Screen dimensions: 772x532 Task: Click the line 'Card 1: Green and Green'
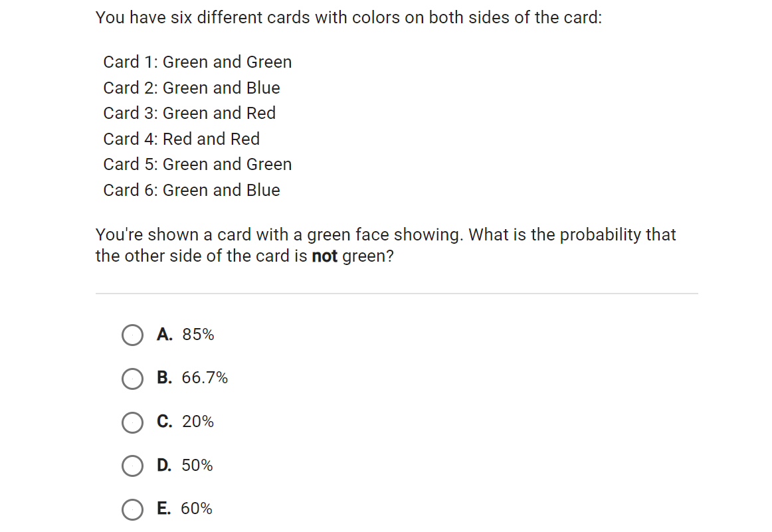click(x=197, y=62)
